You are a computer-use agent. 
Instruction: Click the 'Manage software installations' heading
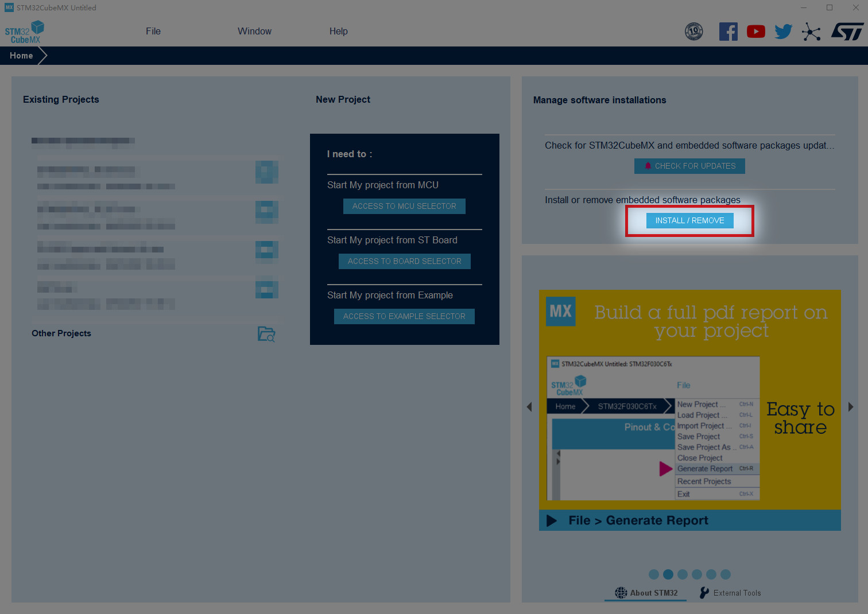click(x=600, y=100)
